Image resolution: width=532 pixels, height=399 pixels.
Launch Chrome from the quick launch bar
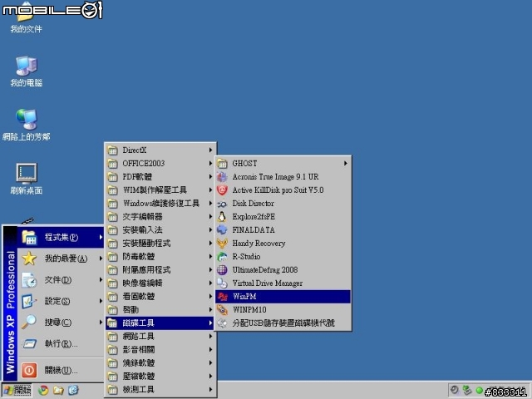click(x=43, y=390)
